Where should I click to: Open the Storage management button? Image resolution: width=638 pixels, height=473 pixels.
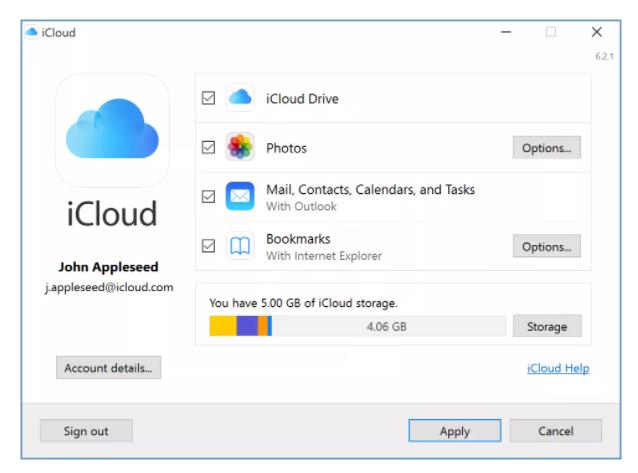[x=547, y=326]
